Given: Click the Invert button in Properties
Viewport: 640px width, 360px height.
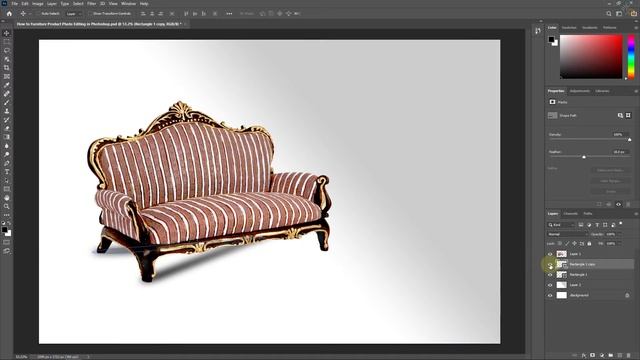Looking at the screenshot, I should [610, 191].
